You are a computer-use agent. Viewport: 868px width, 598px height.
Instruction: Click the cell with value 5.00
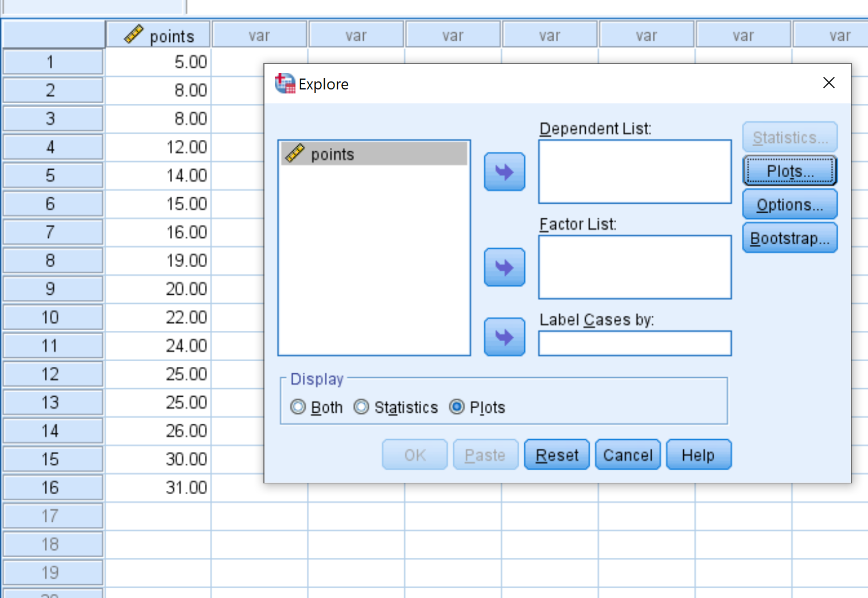pos(158,62)
